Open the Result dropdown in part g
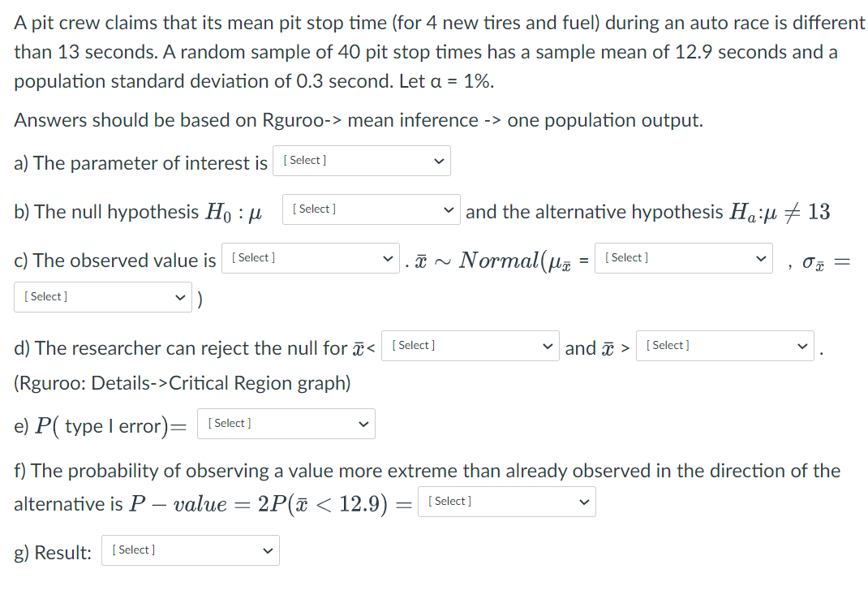This screenshot has width=868, height=595. tap(190, 550)
